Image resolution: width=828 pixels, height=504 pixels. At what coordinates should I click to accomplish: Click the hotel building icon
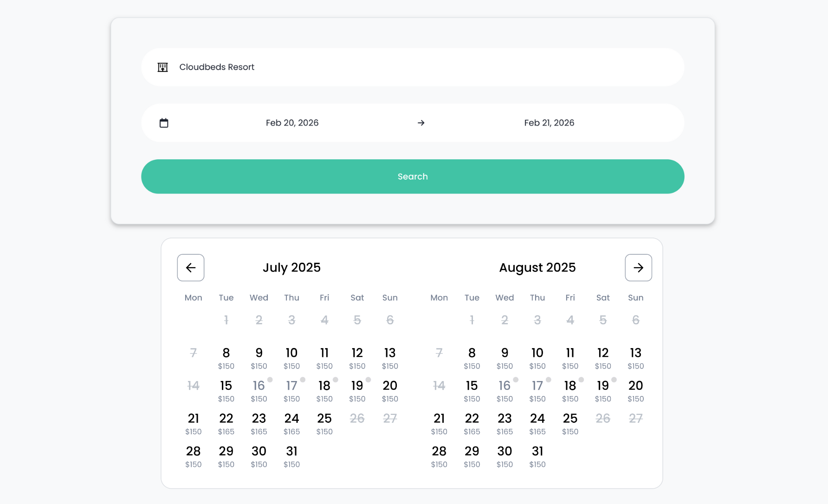(x=162, y=67)
